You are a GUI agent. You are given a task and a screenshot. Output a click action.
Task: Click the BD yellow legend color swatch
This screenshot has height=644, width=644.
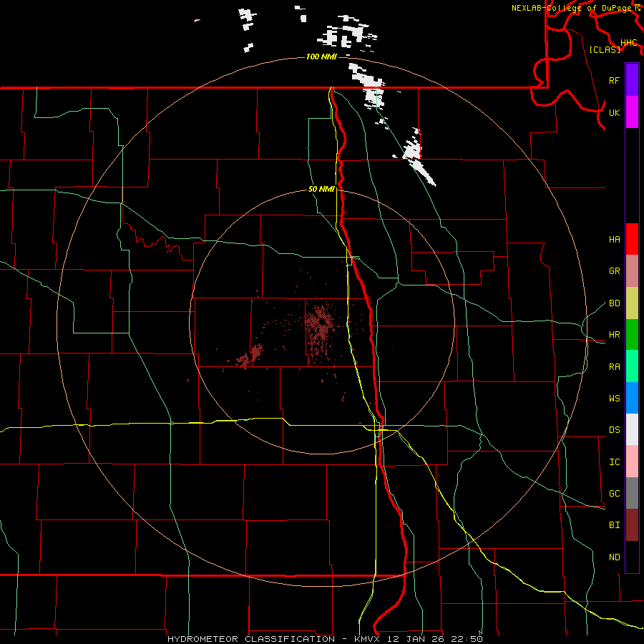click(x=632, y=303)
